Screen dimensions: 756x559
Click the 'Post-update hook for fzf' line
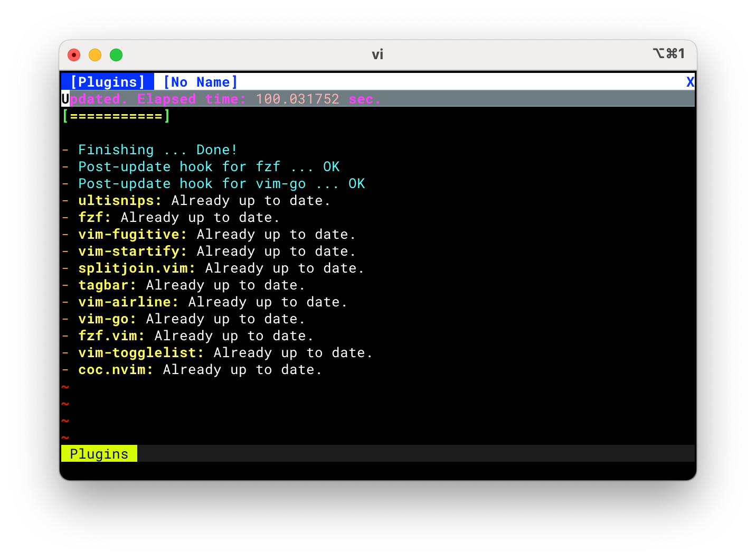tap(201, 166)
